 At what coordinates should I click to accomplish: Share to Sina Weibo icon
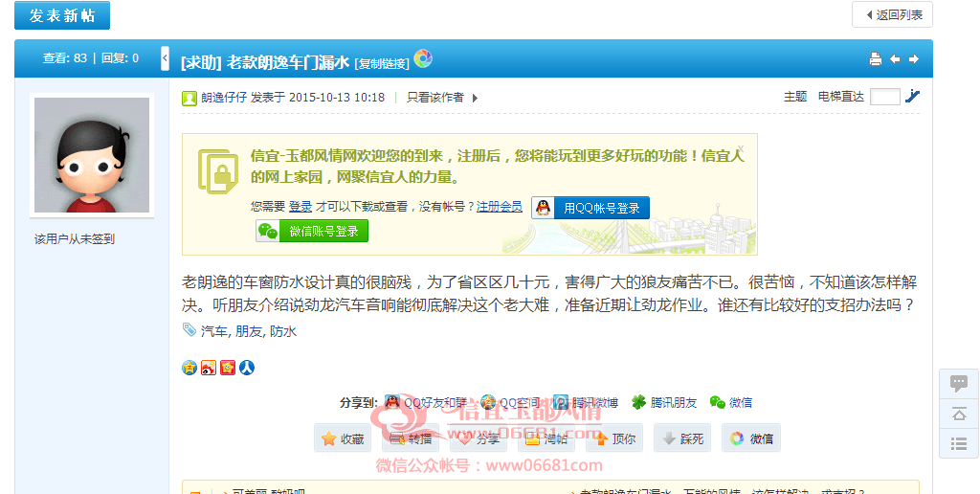[x=209, y=368]
